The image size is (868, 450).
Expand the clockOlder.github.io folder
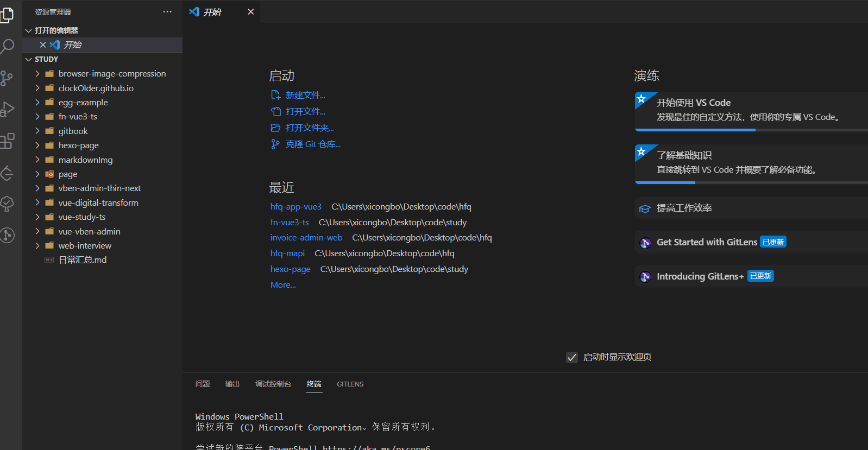coord(37,88)
